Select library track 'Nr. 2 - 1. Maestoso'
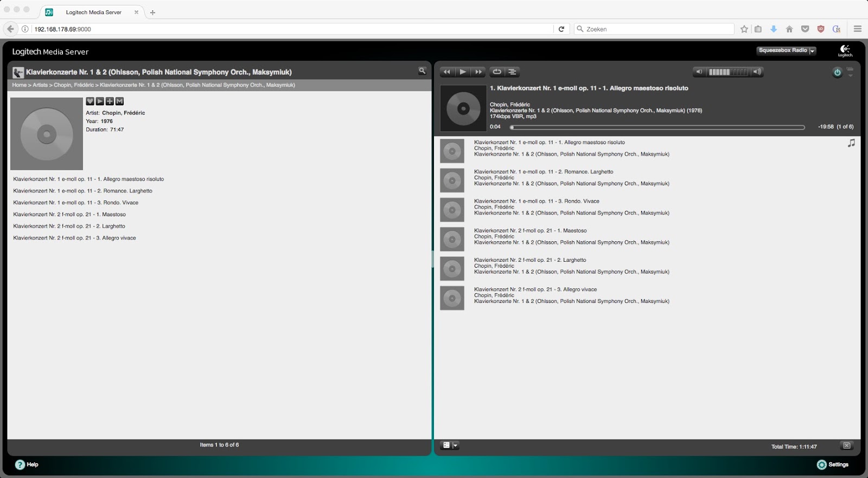Screen dimensions: 868x478 click(x=69, y=215)
